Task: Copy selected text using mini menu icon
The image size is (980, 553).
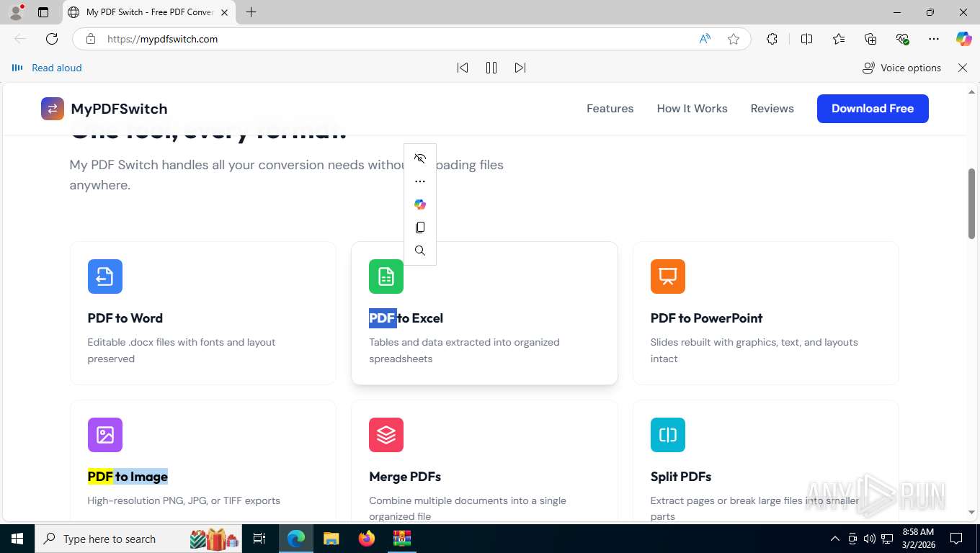Action: 420,228
